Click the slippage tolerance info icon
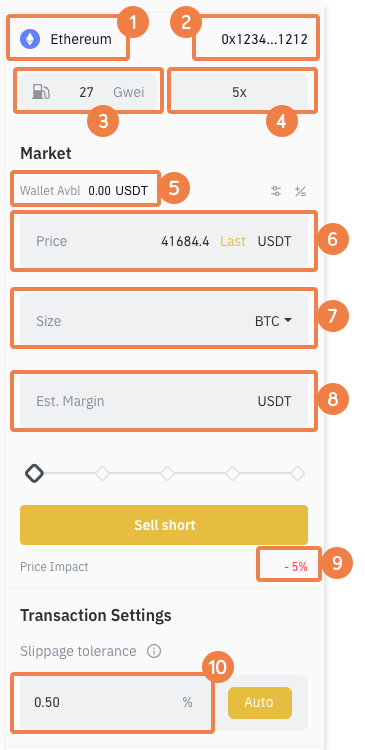Image resolution: width=365 pixels, height=750 pixels. (154, 651)
